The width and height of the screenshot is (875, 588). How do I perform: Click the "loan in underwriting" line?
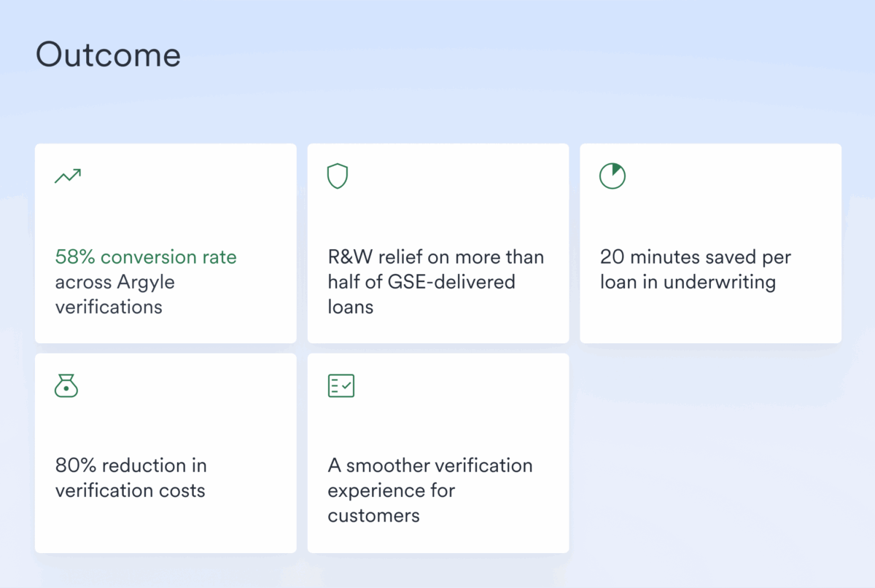click(688, 282)
